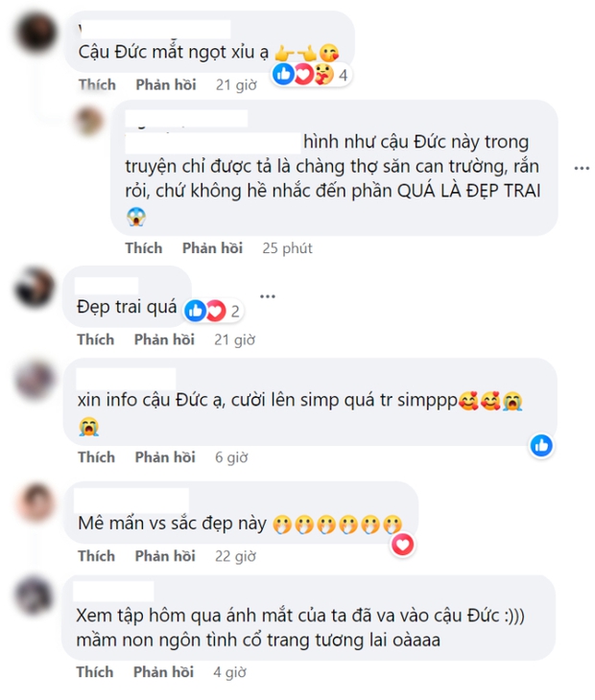Viewport: 595px width, 700px height.
Task: Open the '4 giờ' timestamp on last comment
Action: click(229, 672)
